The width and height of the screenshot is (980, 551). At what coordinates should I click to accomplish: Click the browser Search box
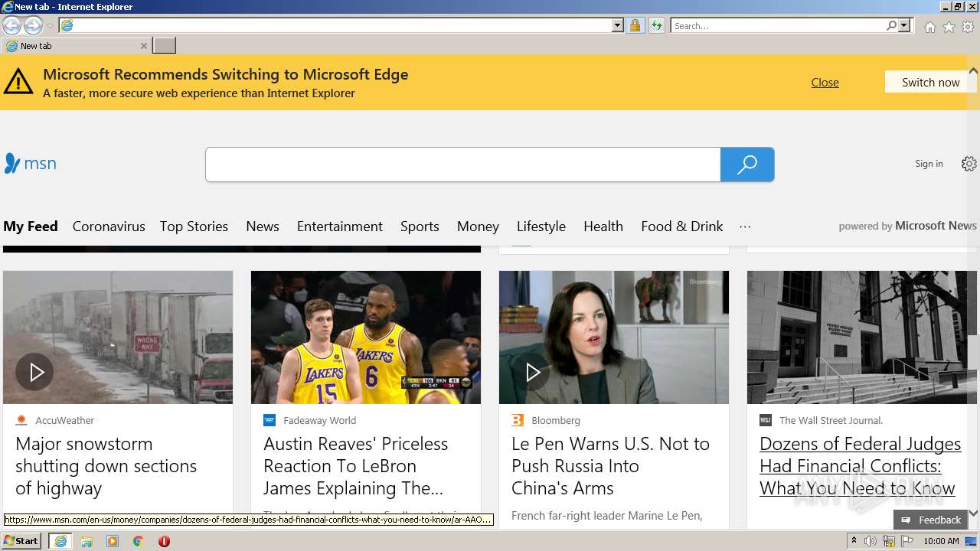[x=778, y=26]
